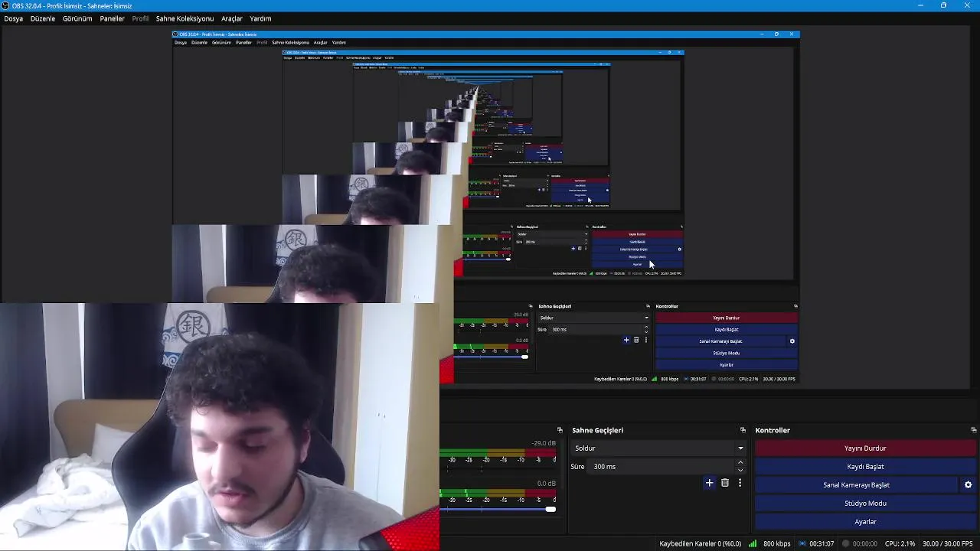Open the Paneller menu
Image resolution: width=980 pixels, height=551 pixels.
tap(112, 18)
